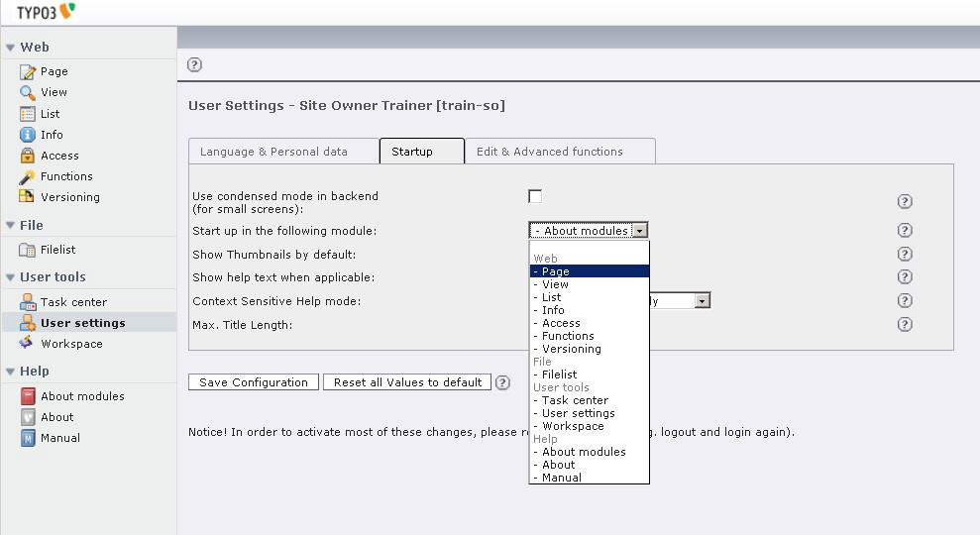Click the Filelist module icon

(28, 250)
